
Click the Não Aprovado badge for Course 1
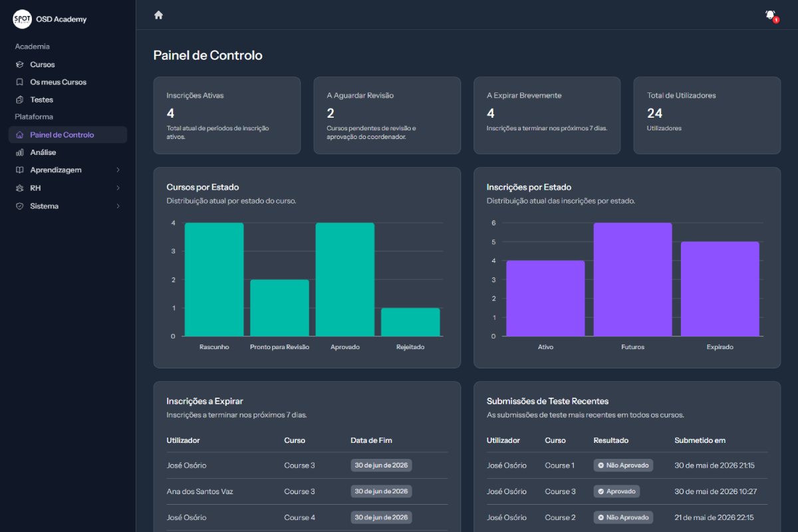click(x=623, y=465)
